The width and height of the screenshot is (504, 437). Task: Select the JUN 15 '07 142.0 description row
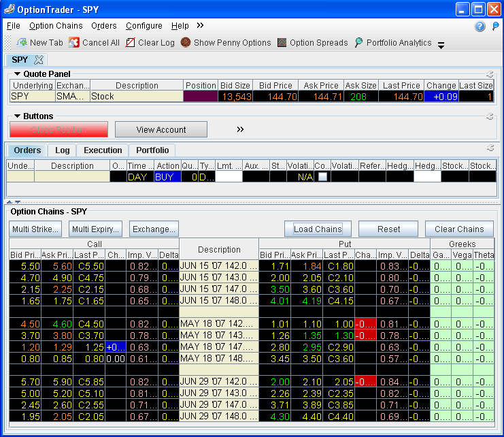point(219,265)
